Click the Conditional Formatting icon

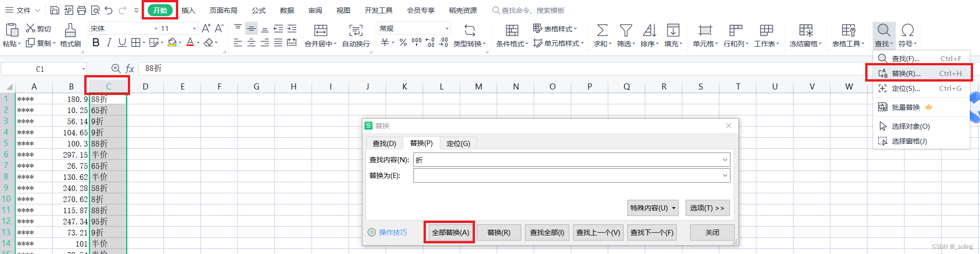[512, 31]
